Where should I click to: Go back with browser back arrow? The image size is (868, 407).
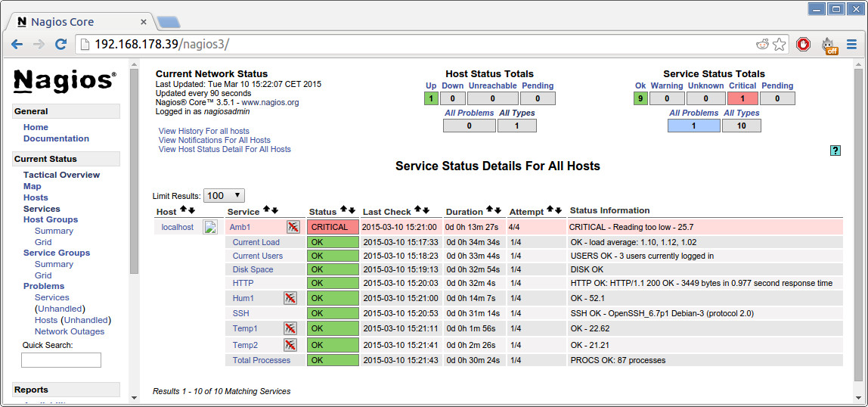click(17, 45)
